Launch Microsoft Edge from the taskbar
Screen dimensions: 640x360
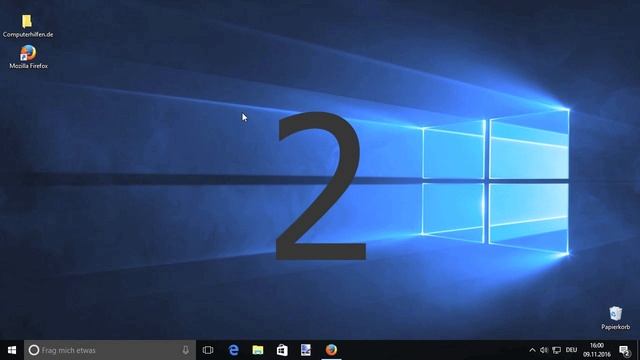pyautogui.click(x=233, y=350)
